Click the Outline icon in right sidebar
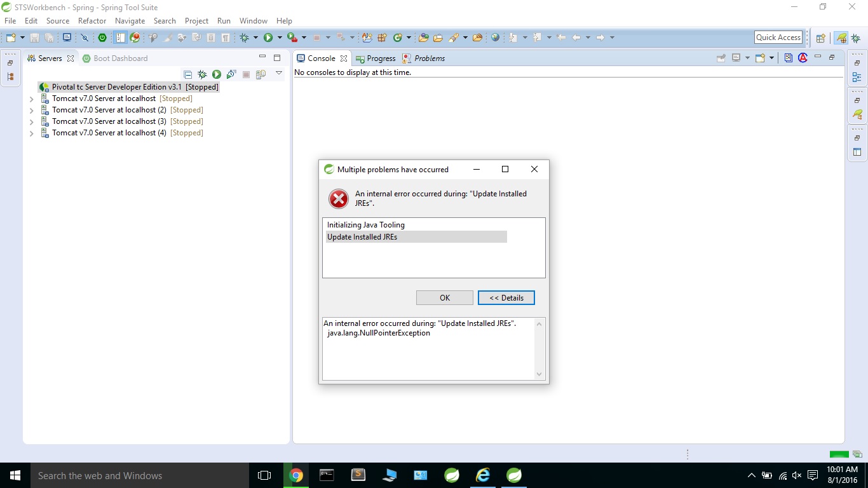868x488 pixels. point(857,78)
